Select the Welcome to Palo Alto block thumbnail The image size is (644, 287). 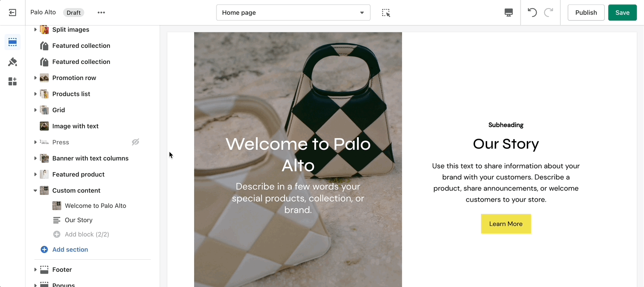[57, 206]
